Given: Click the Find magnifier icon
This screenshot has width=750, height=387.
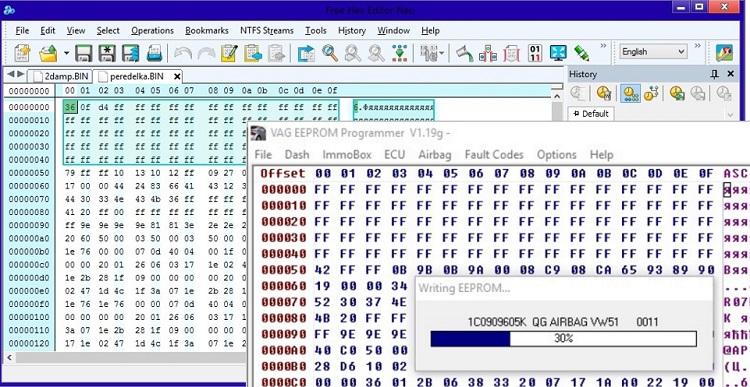Looking at the screenshot, I should 330,53.
